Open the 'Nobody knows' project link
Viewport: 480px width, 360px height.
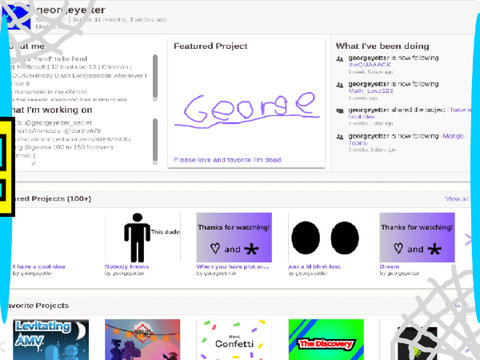[127, 267]
